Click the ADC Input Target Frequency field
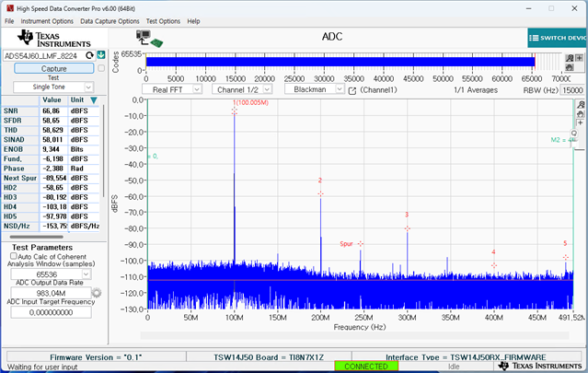The image size is (588, 373). 51,312
